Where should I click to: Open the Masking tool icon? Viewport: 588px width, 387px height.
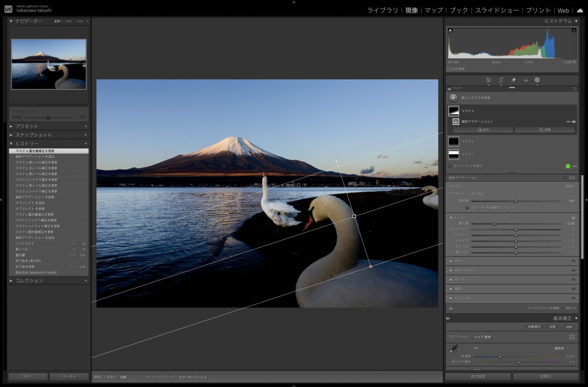pos(537,80)
